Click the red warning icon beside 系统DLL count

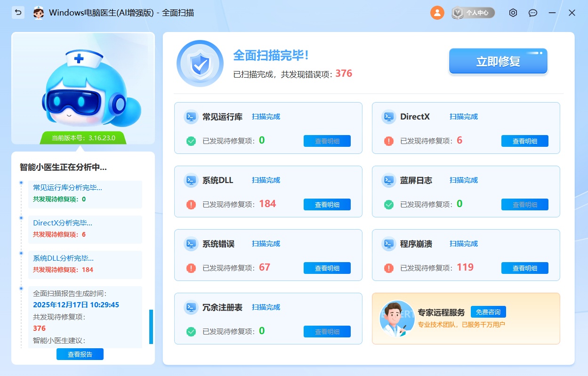coord(191,205)
